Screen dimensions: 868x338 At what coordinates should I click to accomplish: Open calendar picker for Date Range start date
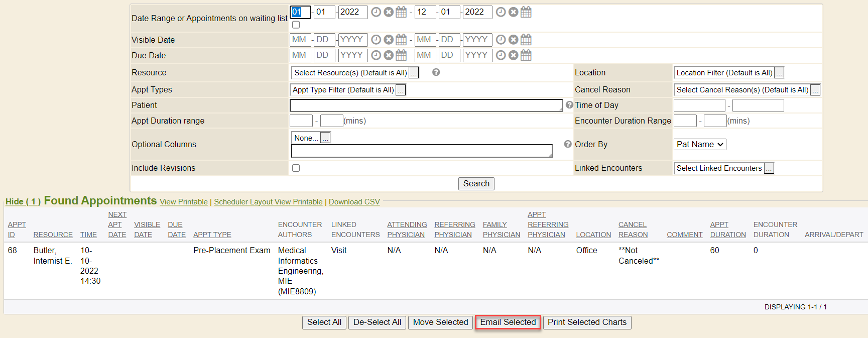tap(401, 12)
